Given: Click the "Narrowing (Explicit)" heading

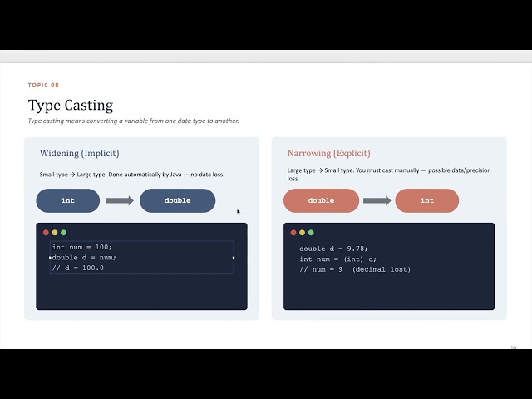Looking at the screenshot, I should point(329,153).
